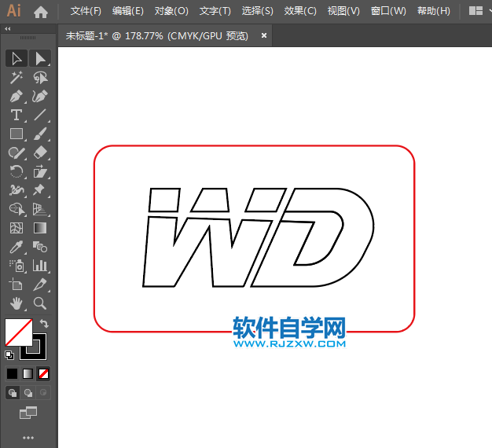Select the Magic Wand tool
Screen dimensions: 492x448
tap(17, 77)
